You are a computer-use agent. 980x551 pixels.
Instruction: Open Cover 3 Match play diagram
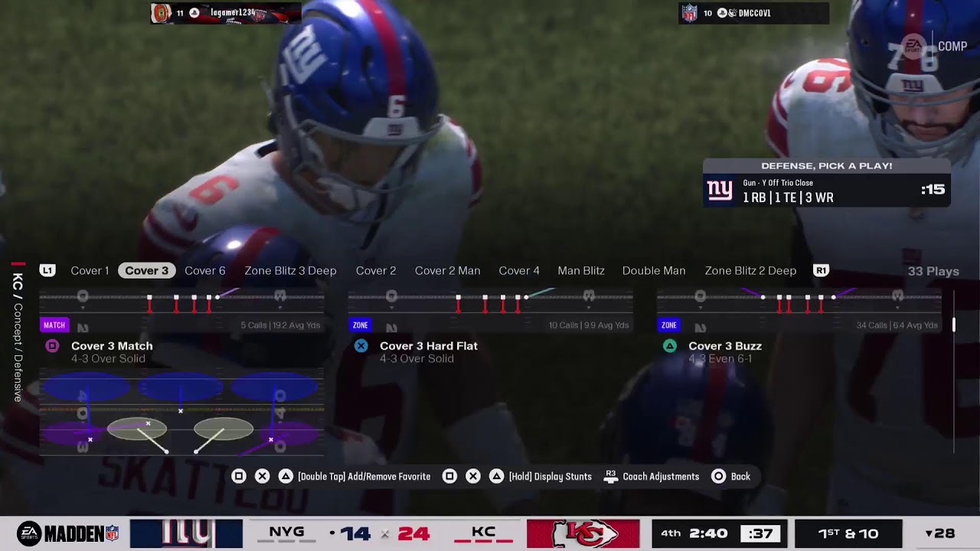(181, 413)
